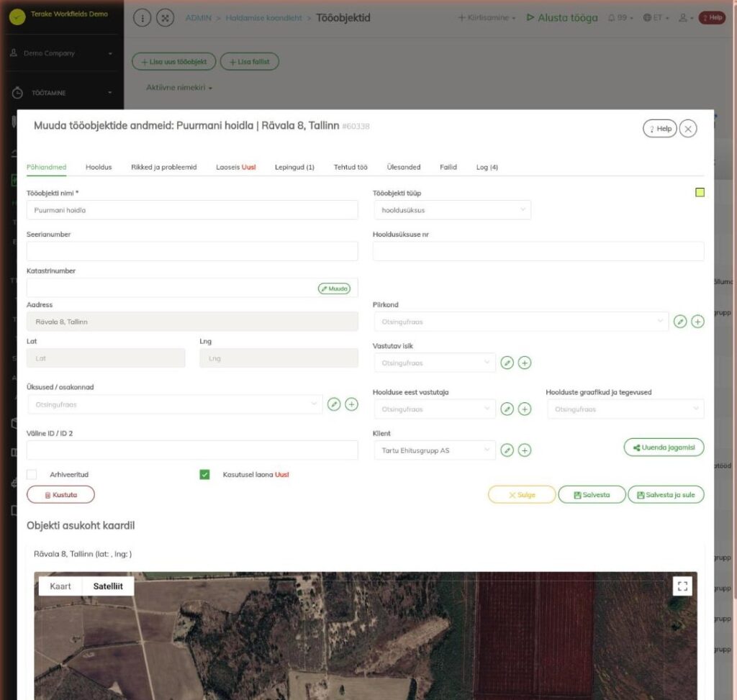The image size is (737, 700).
Task: Select the Põhiandmed tab
Action: tap(47, 167)
